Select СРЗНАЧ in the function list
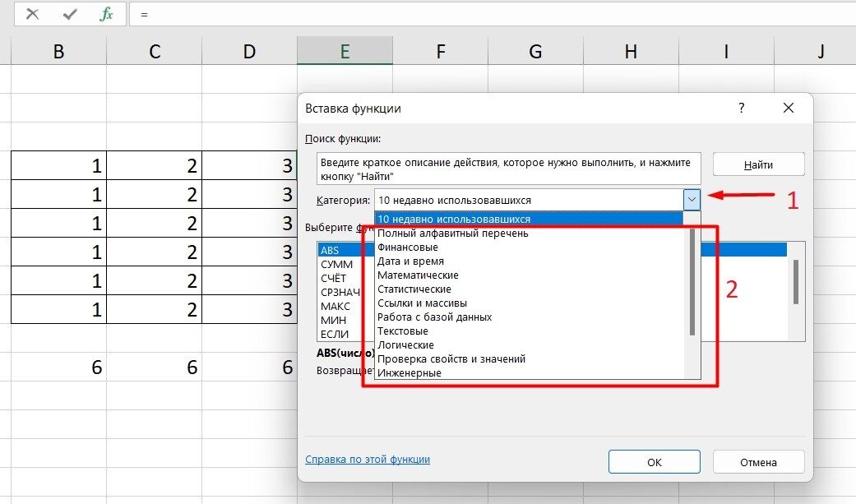The width and height of the screenshot is (856, 504). coord(340,292)
